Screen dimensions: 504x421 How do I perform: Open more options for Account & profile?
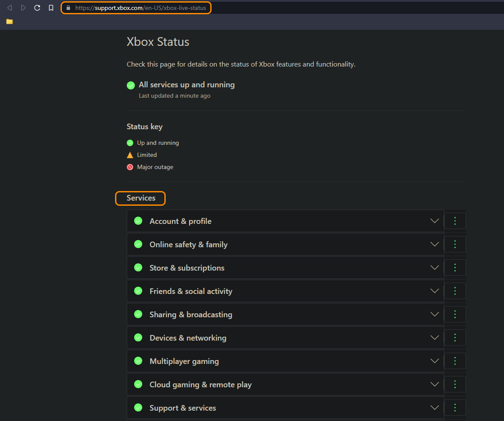pos(455,221)
